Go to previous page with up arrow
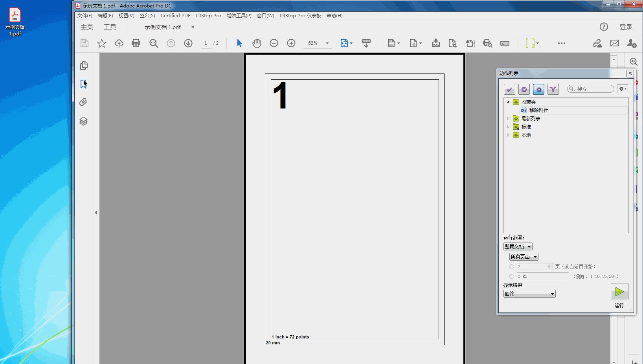Image resolution: width=643 pixels, height=364 pixels. point(171,43)
